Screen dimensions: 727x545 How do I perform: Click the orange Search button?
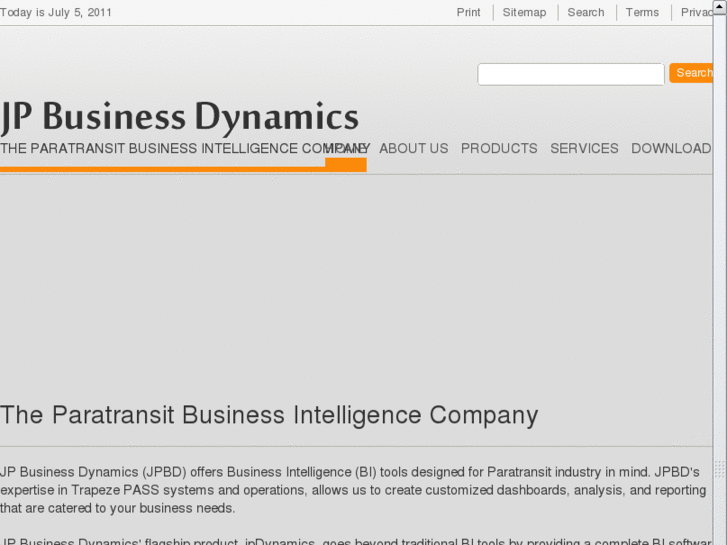[691, 73]
